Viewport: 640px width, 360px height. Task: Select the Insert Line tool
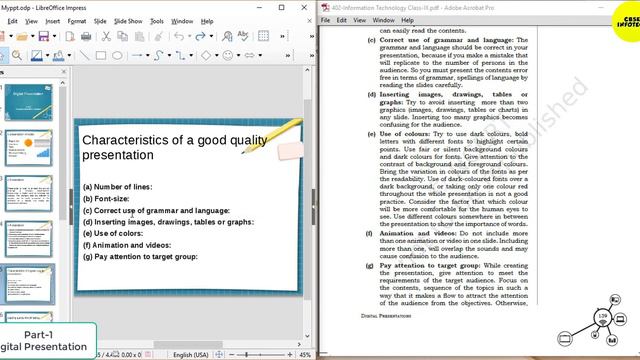point(84,55)
